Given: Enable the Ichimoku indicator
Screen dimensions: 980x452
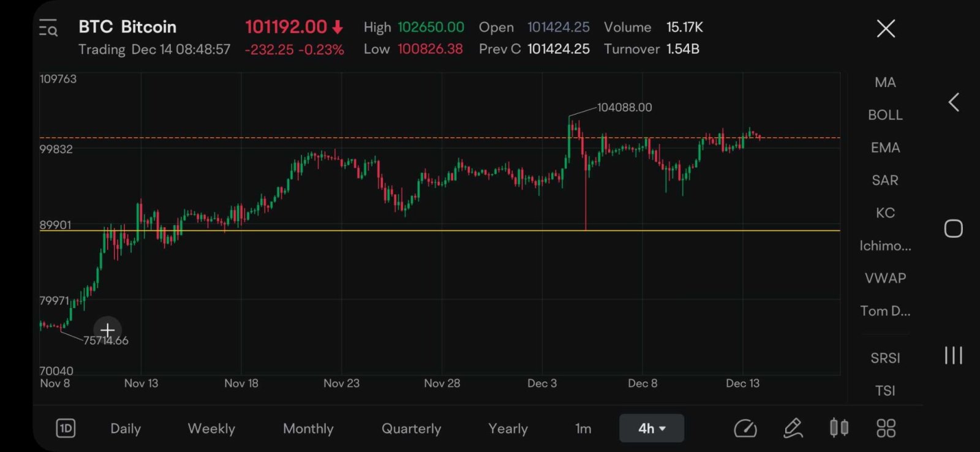Looking at the screenshot, I should point(885,246).
